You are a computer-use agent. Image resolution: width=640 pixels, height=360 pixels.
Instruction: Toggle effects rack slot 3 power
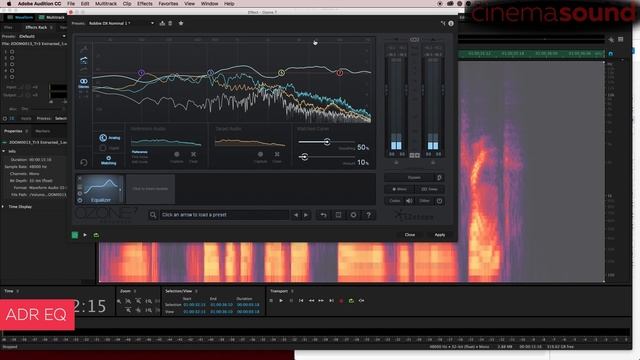[x=12, y=64]
